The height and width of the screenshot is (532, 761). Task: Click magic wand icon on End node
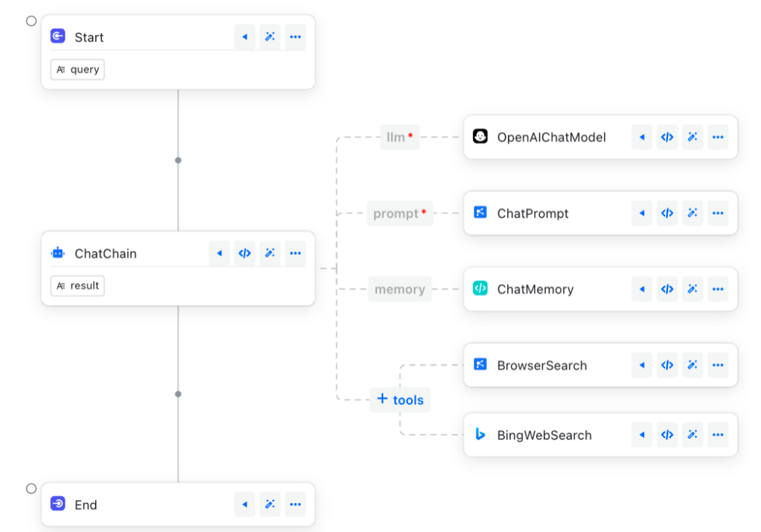click(x=270, y=505)
